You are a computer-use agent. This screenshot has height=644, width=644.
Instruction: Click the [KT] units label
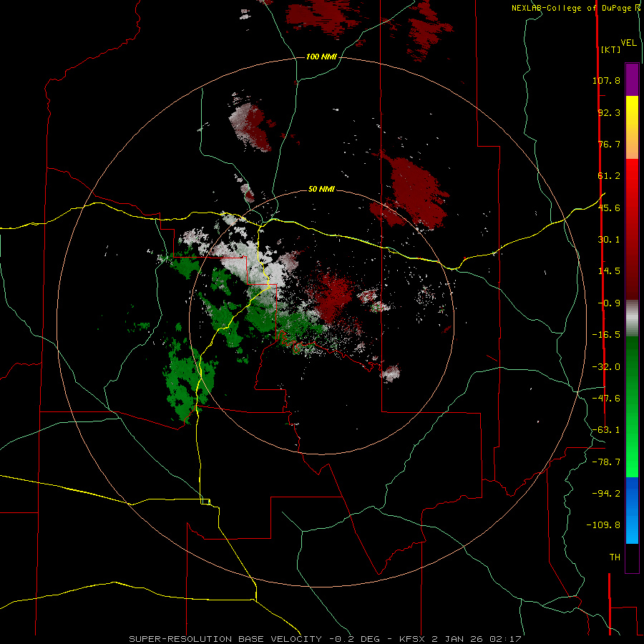coord(610,49)
